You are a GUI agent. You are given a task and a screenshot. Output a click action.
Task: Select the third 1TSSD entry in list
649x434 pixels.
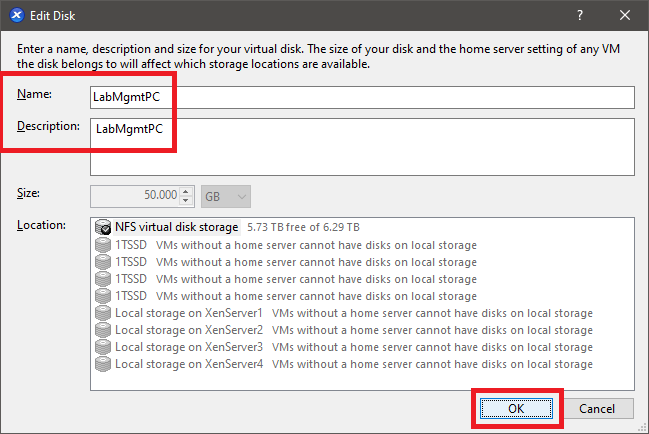point(133,279)
